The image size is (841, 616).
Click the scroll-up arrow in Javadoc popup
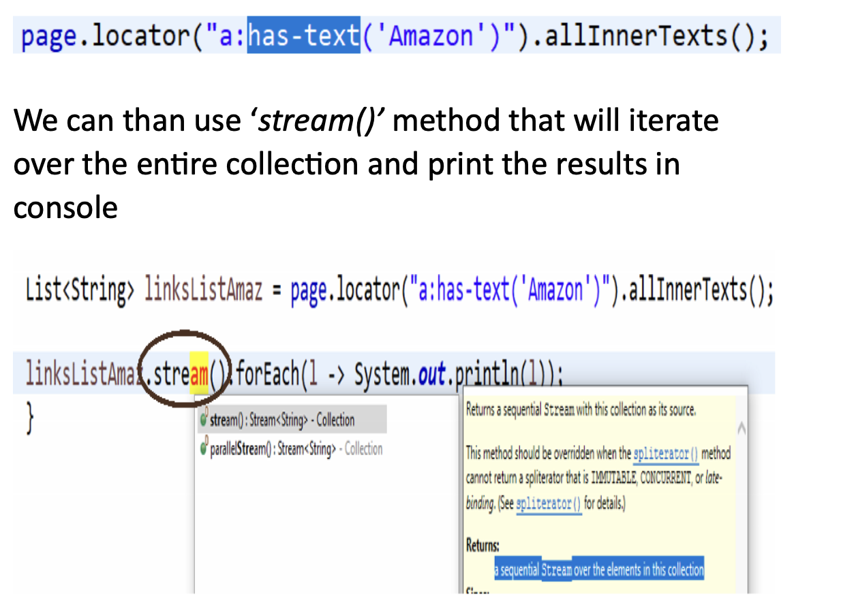pos(741,429)
